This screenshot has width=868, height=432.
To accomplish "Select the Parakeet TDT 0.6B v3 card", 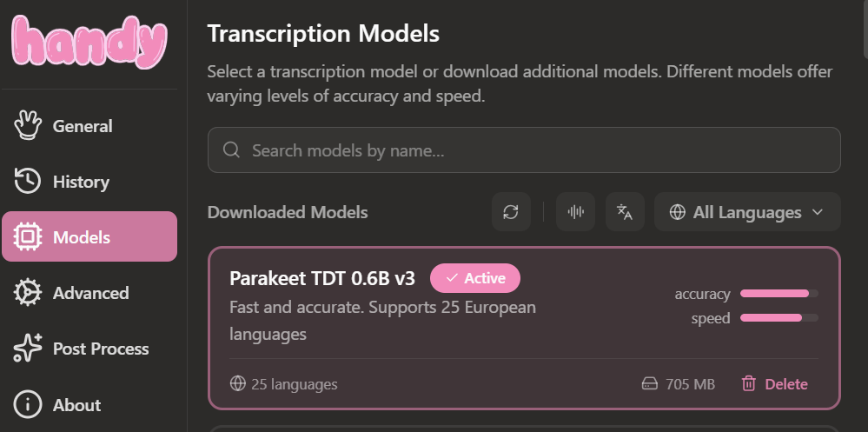I will coord(524,328).
